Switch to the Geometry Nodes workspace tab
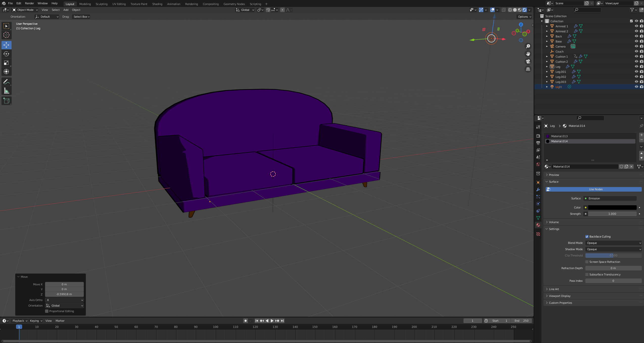Image resolution: width=644 pixels, height=343 pixels. coord(234,4)
